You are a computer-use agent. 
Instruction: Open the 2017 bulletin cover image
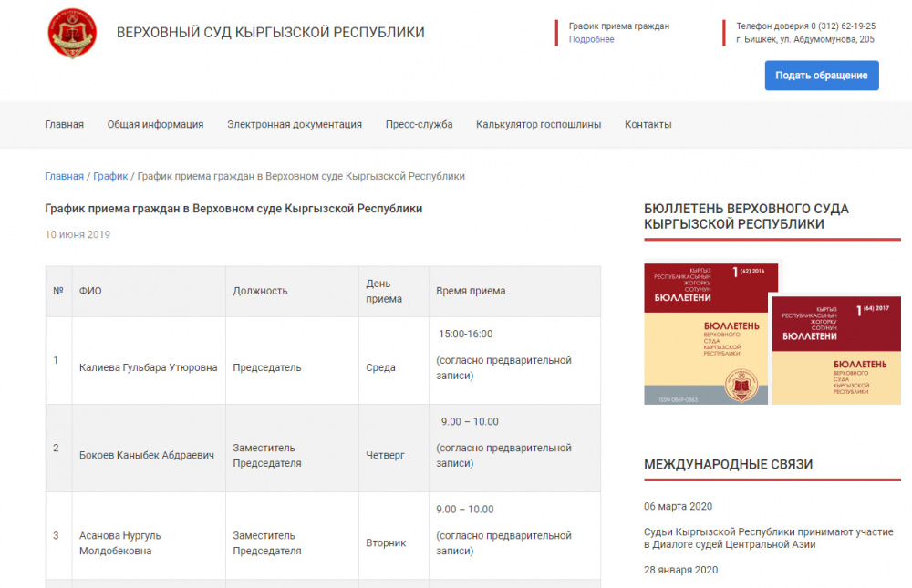tap(836, 350)
